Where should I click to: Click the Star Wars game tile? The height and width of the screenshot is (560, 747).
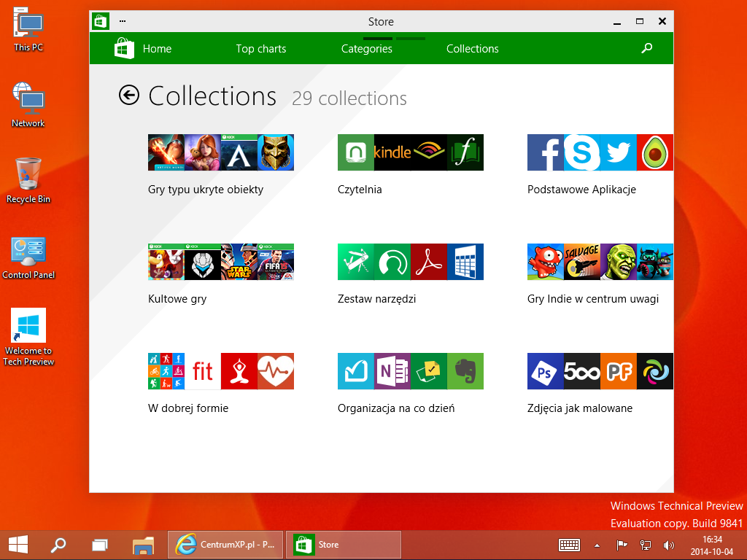click(239, 262)
